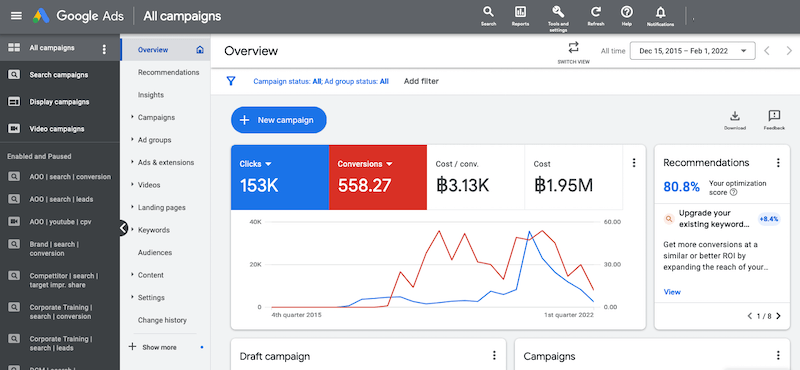Select the Cost metric tile
Screen dimensions: 800x370
point(573,177)
